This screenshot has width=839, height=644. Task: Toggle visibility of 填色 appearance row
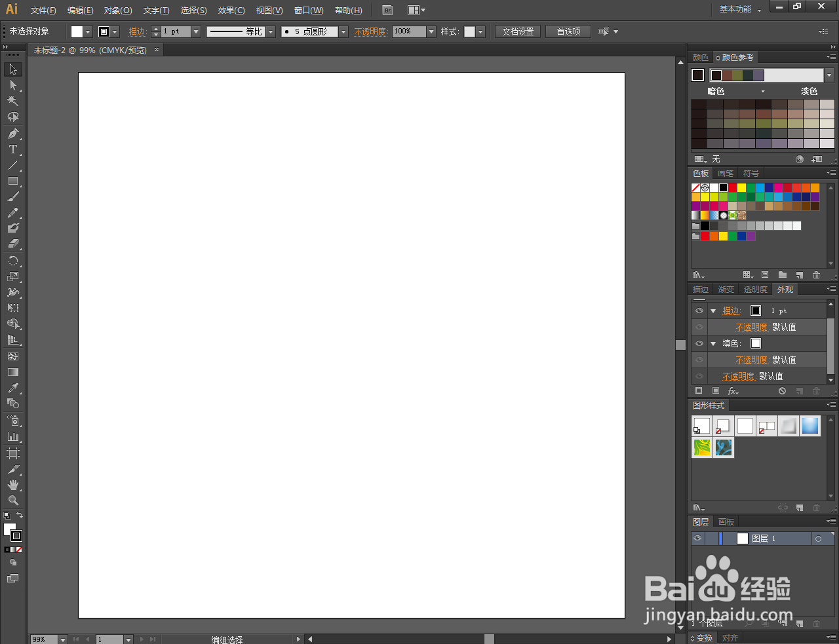(699, 343)
